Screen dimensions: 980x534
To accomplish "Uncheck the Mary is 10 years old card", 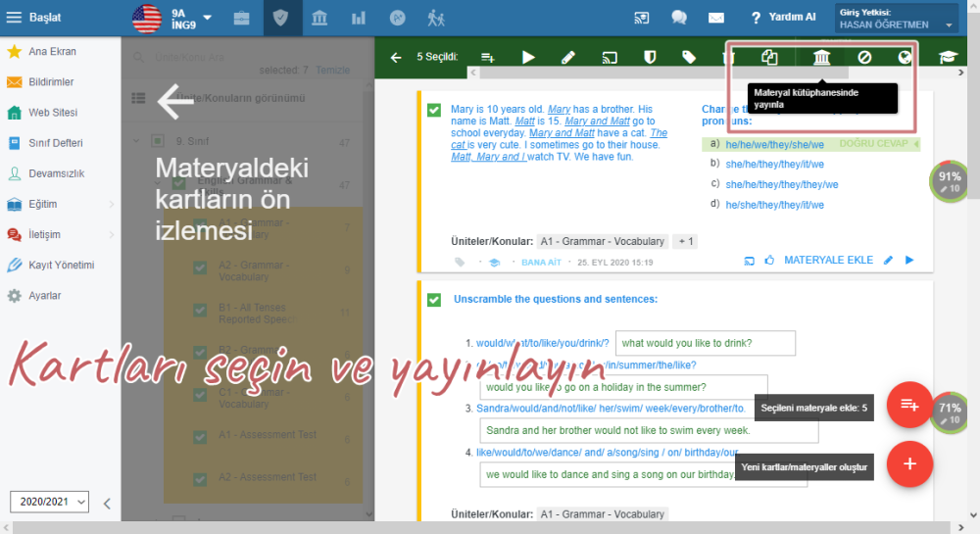I will pyautogui.click(x=434, y=110).
